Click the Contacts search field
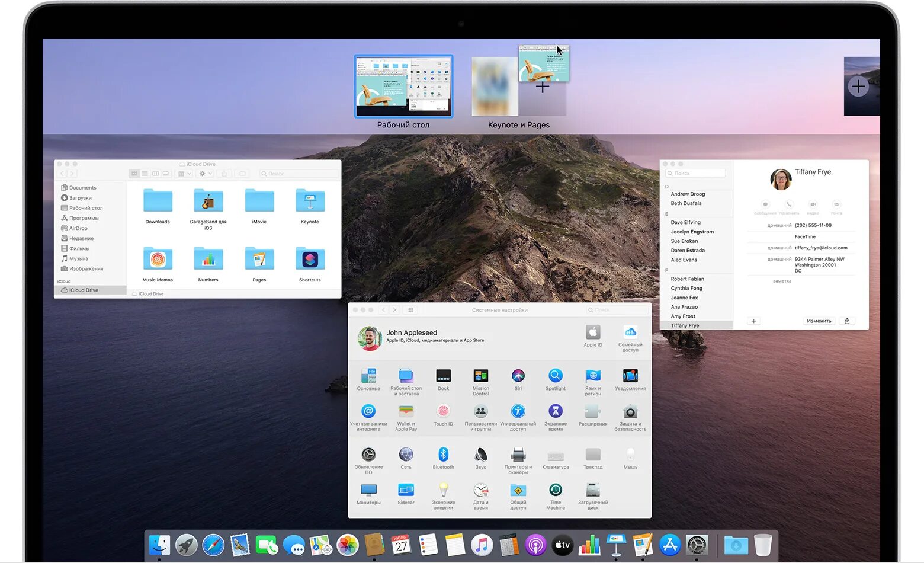 click(x=695, y=173)
